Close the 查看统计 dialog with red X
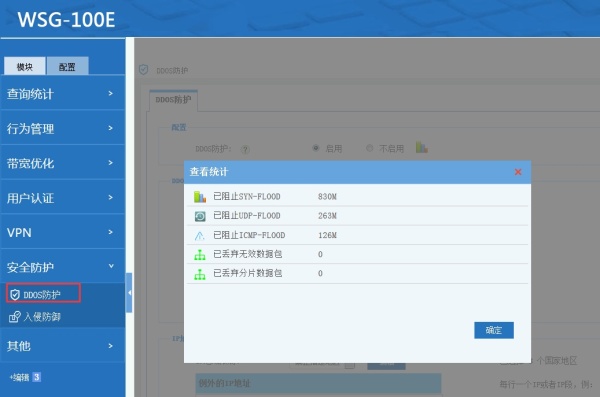 tap(518, 172)
